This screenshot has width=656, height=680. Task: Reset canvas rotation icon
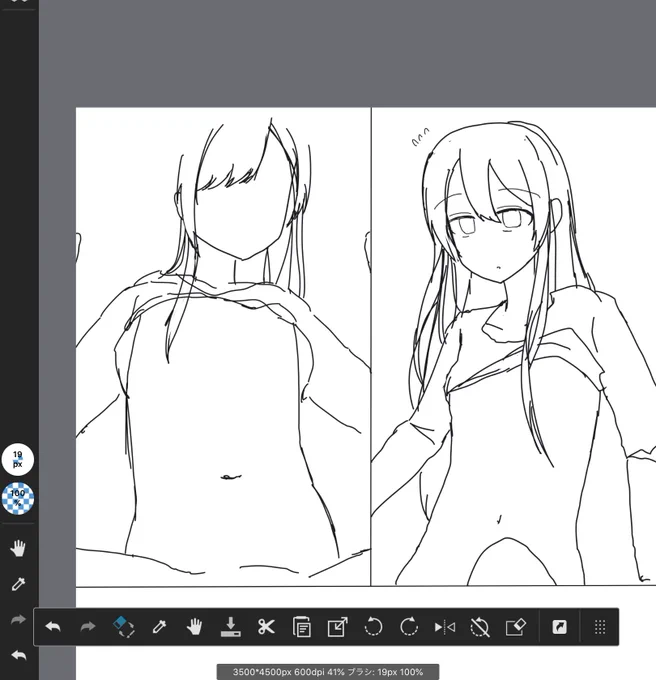[x=480, y=627]
